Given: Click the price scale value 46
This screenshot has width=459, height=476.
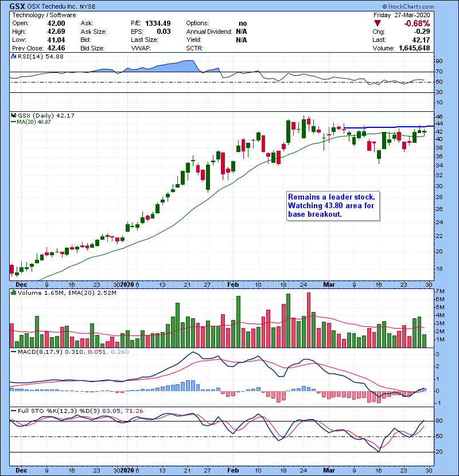Looking at the screenshot, I should pyautogui.click(x=439, y=116).
